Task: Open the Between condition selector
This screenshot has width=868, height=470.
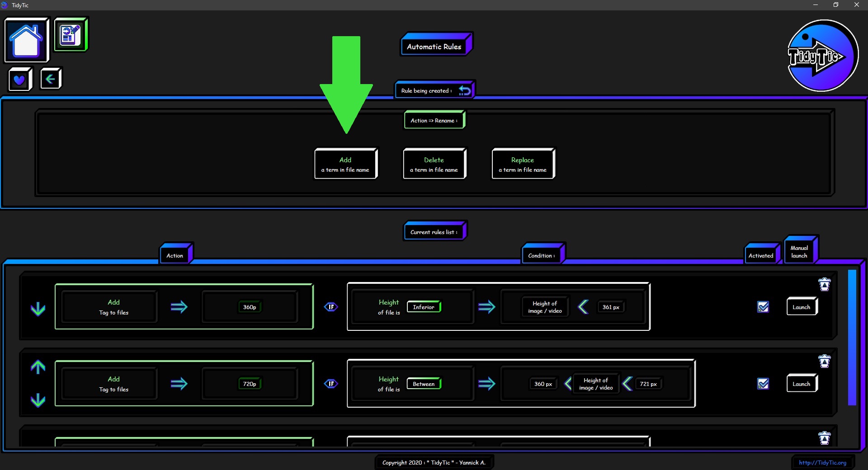Action: click(x=424, y=384)
